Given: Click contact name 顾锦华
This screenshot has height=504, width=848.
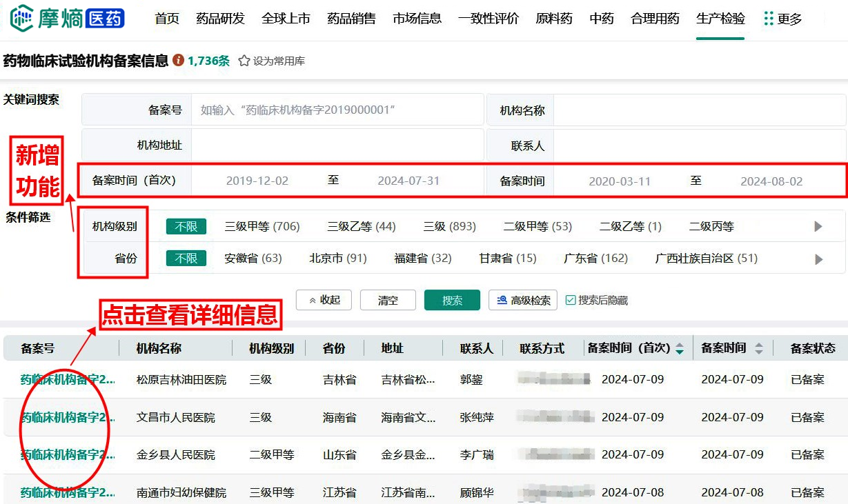Looking at the screenshot, I should tap(477, 492).
